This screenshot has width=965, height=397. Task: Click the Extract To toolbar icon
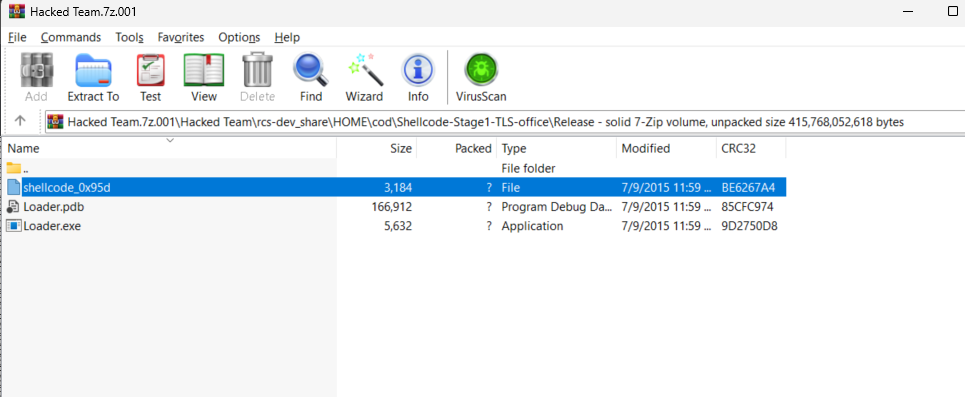point(93,70)
